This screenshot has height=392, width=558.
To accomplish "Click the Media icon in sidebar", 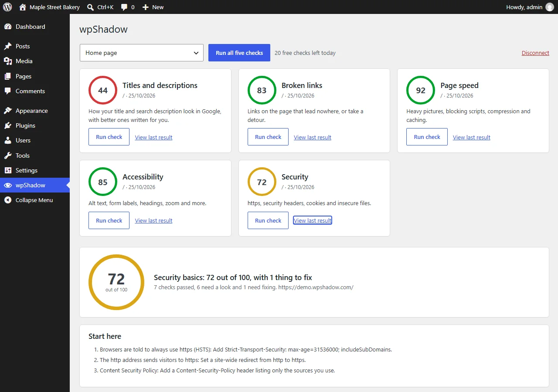I will pyautogui.click(x=8, y=61).
